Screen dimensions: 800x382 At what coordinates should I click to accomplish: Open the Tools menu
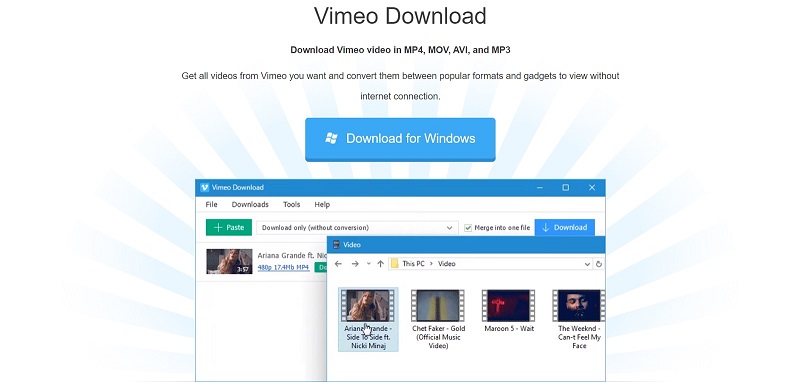point(292,205)
